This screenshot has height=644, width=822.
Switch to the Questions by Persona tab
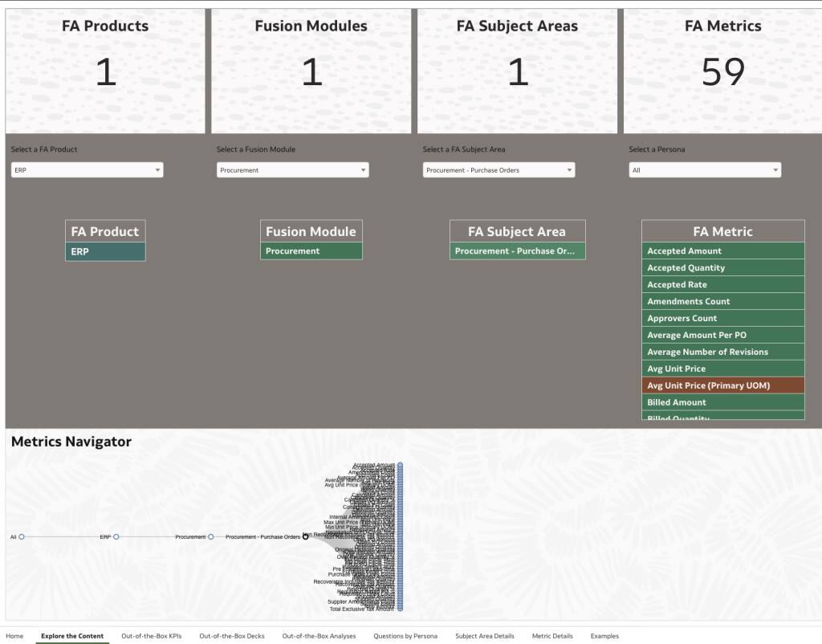pos(405,635)
